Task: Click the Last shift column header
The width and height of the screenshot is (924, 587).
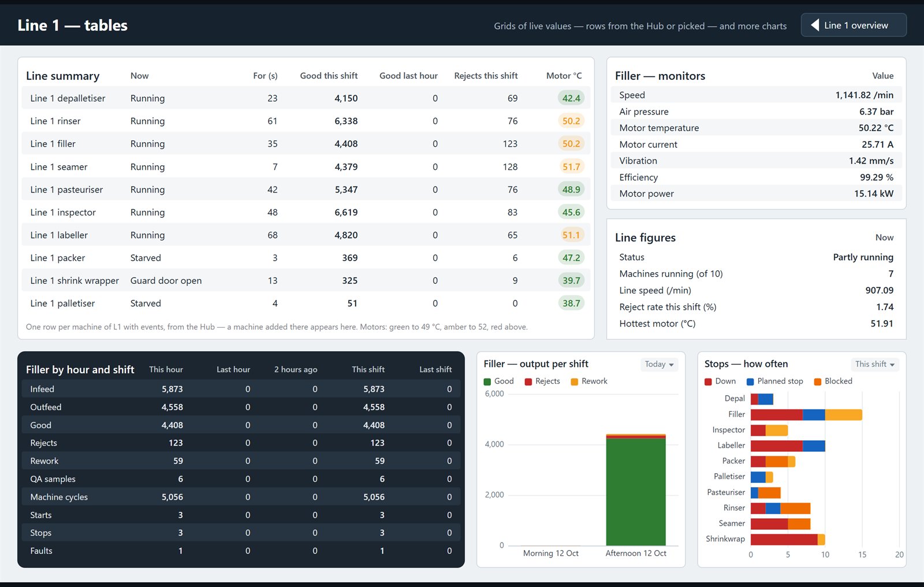Action: click(435, 370)
